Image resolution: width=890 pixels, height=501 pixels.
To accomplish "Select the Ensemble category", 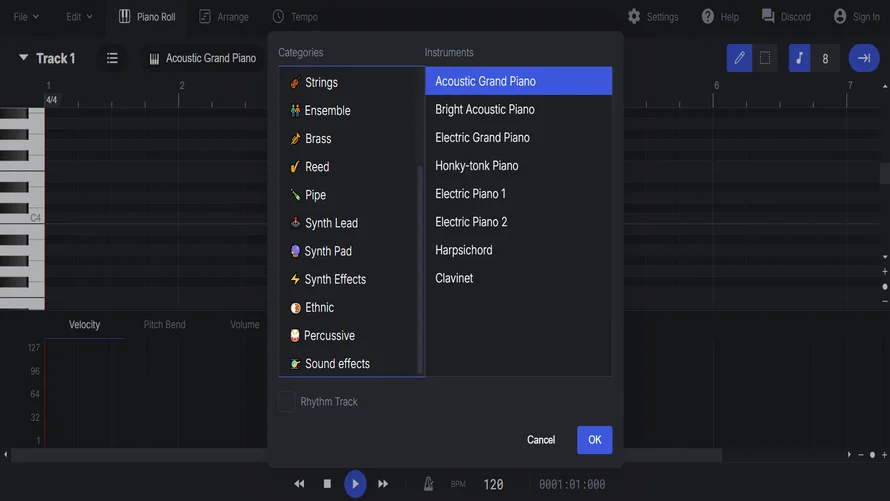I will 351,111.
